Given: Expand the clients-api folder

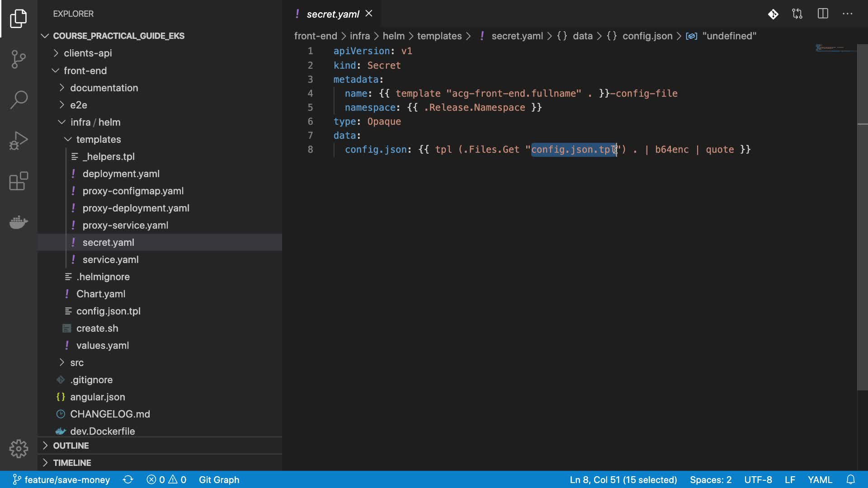Looking at the screenshot, I should click(x=88, y=53).
